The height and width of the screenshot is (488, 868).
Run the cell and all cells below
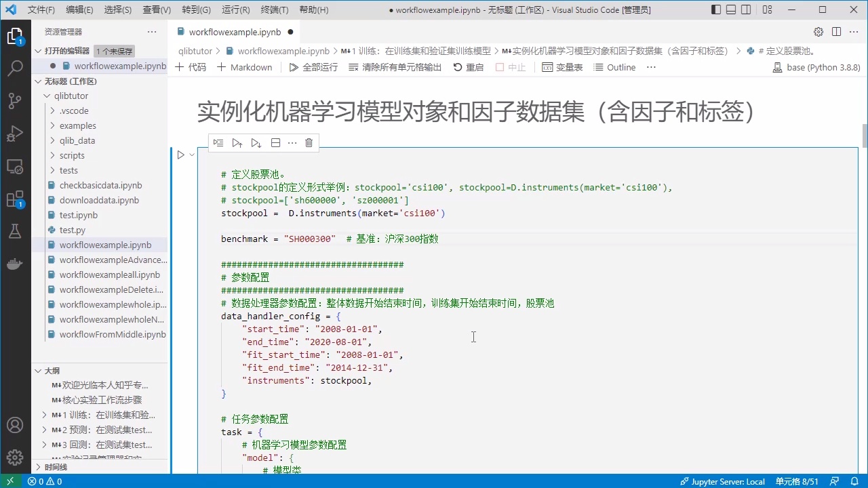(256, 142)
